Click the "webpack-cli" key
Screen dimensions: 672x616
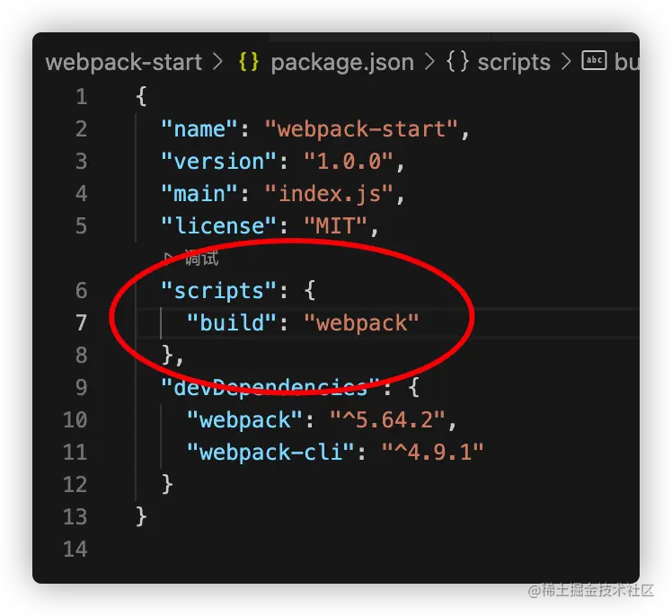[x=270, y=452]
